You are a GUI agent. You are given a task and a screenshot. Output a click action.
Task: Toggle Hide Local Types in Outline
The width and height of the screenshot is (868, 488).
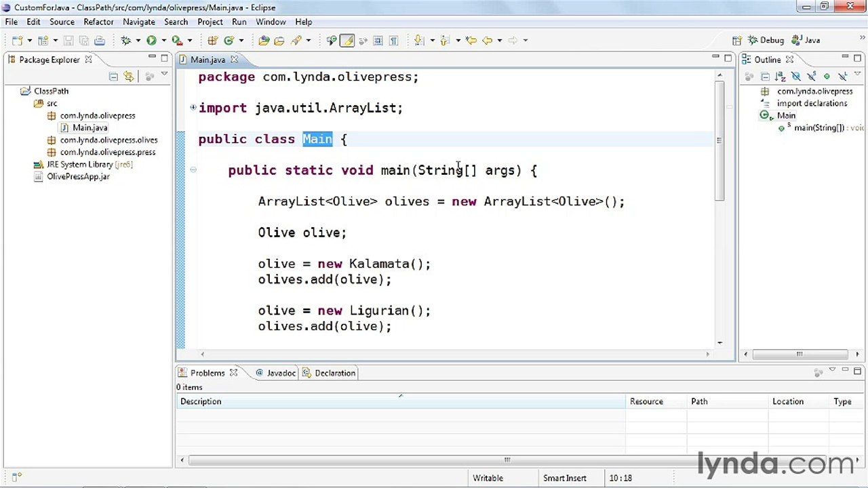tap(842, 77)
